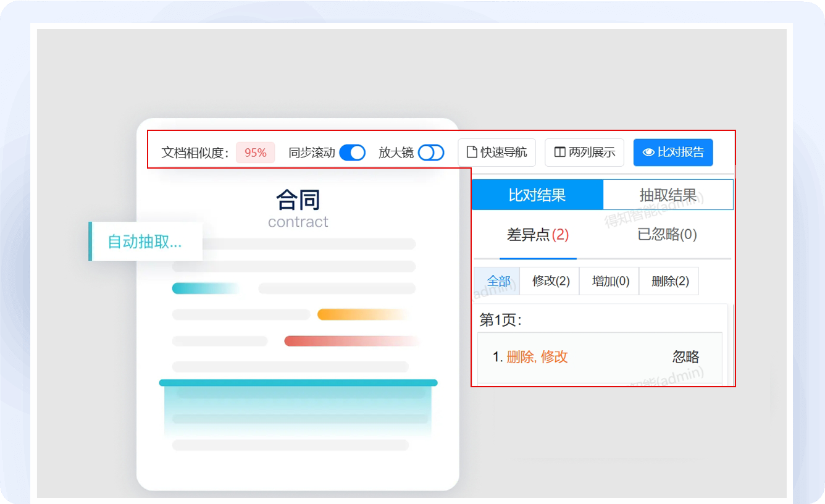Click the 95% similarity badge
Screen dimensions: 825x504
tap(255, 153)
